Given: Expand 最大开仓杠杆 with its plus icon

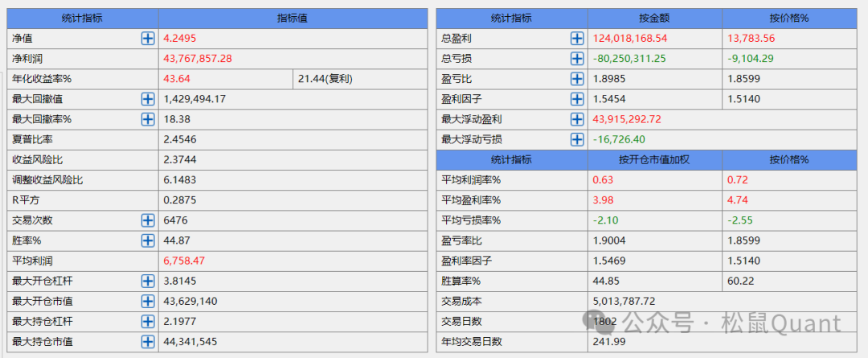Looking at the screenshot, I should click(x=148, y=281).
